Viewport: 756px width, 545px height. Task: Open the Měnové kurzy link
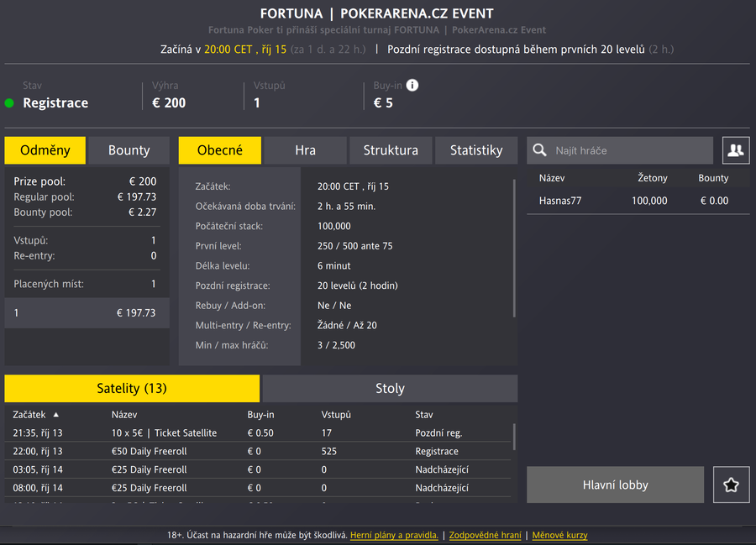point(559,535)
